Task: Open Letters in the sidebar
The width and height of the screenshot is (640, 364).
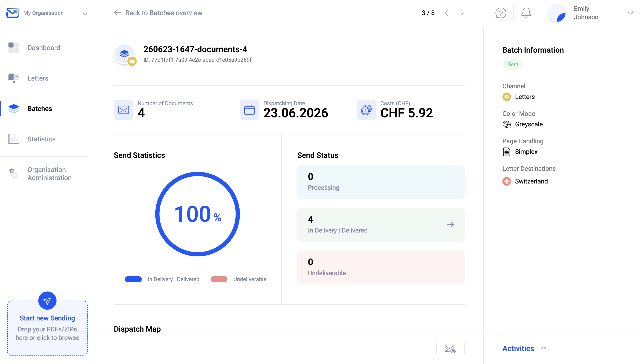Action: (38, 78)
